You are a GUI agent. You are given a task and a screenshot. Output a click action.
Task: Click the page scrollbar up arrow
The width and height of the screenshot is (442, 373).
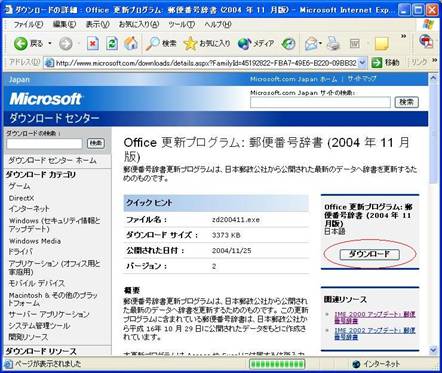tap(433, 78)
